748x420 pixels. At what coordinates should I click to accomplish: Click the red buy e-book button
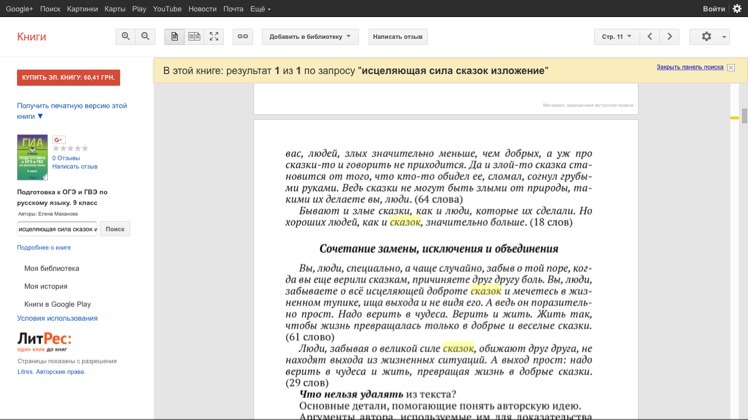[x=68, y=77]
